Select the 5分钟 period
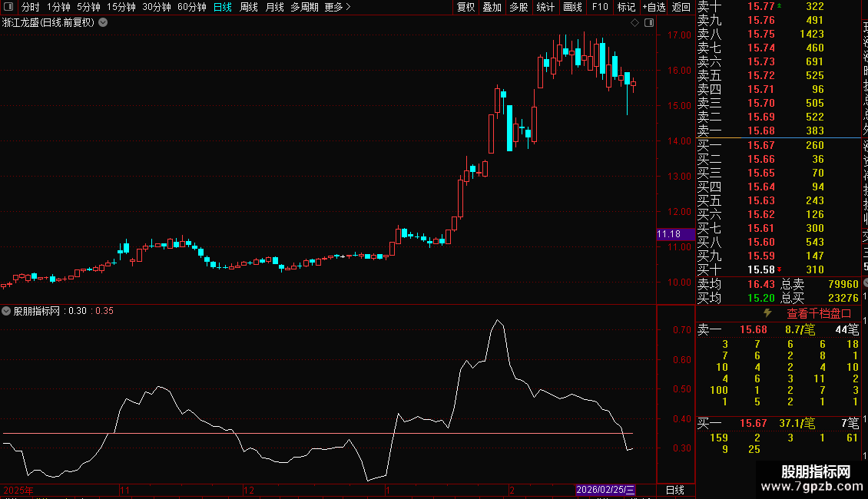 click(x=88, y=7)
